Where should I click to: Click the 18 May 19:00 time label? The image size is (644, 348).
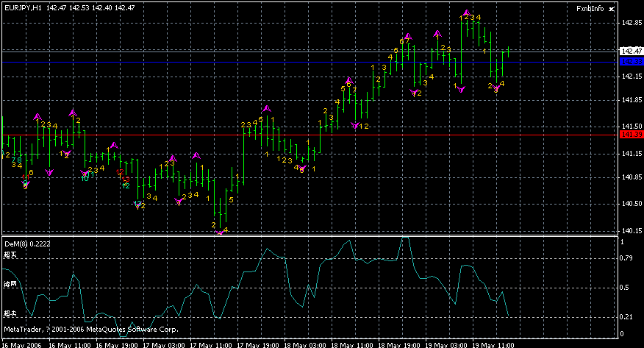click(x=399, y=345)
